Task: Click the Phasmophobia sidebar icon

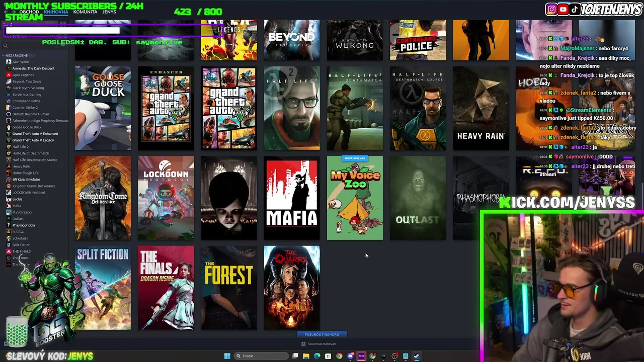Action: click(x=9, y=225)
